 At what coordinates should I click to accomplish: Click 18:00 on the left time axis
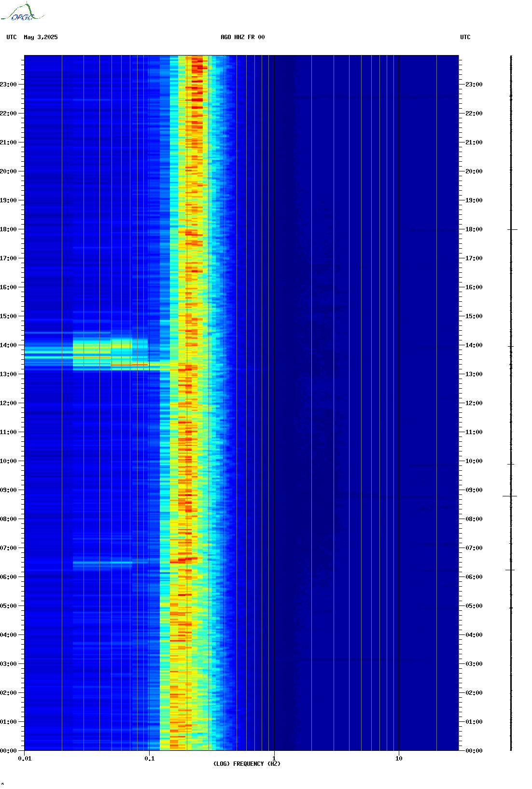8,229
